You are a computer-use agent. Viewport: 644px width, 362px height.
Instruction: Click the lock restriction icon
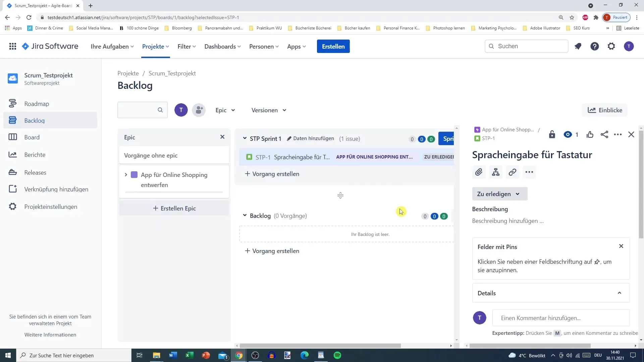click(x=552, y=134)
